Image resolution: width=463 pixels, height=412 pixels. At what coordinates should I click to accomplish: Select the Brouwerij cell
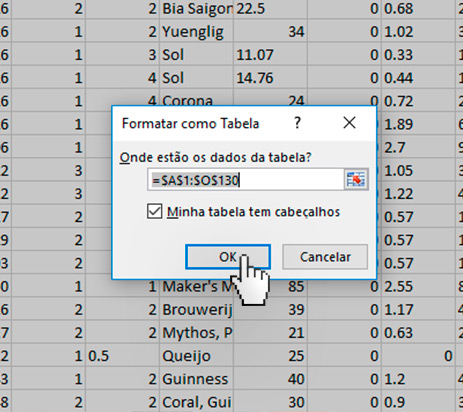pos(196,310)
